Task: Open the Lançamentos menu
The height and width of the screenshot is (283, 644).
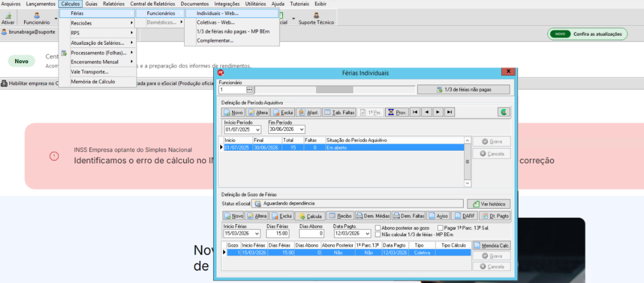Action: pyautogui.click(x=40, y=4)
